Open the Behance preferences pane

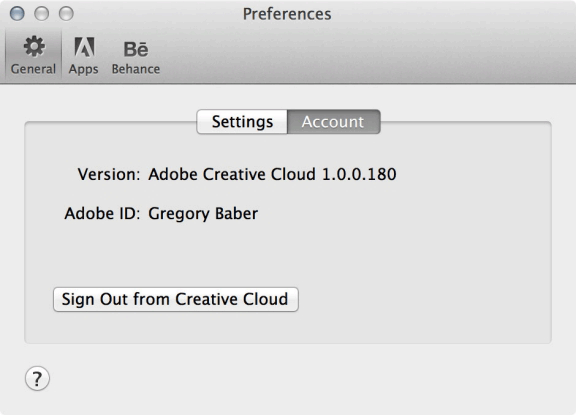click(136, 58)
